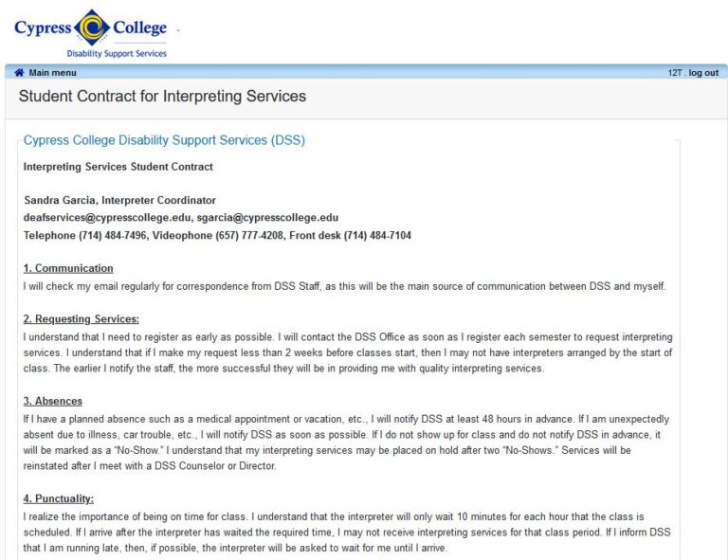Click the log out link

coord(703,73)
